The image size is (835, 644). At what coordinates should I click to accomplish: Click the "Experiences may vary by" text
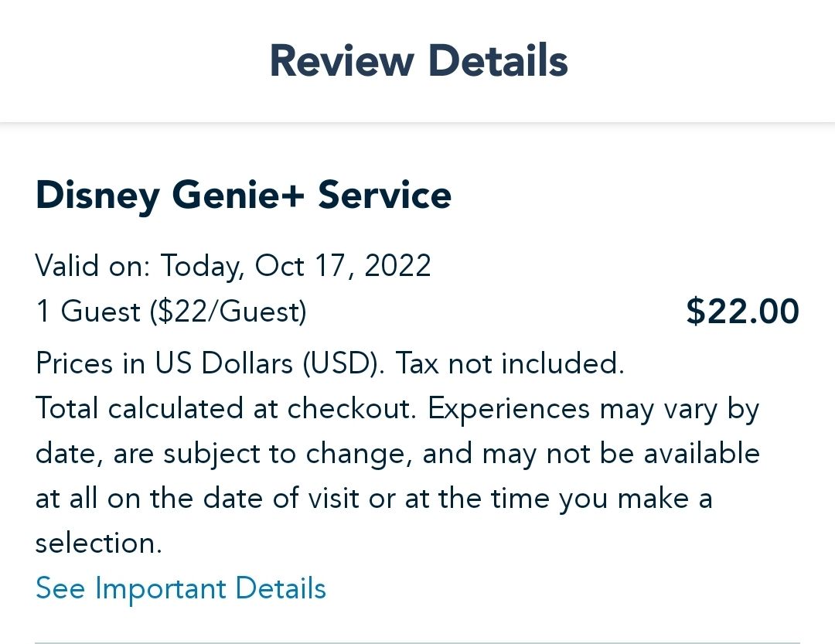[x=594, y=409]
